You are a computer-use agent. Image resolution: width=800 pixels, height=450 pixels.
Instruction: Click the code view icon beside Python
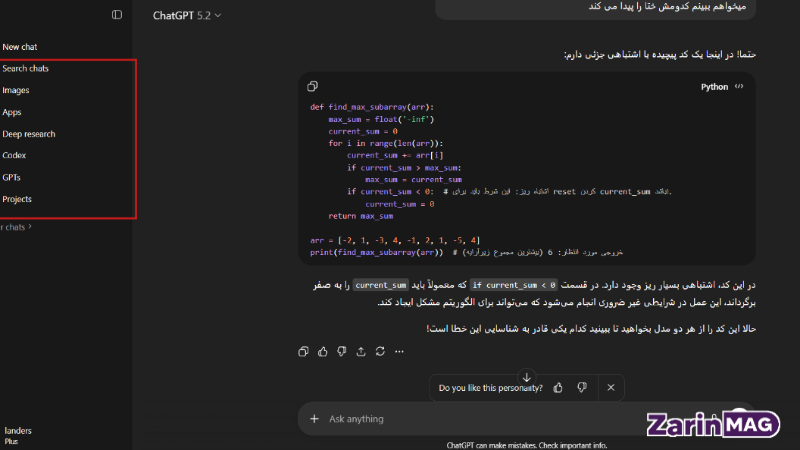click(739, 87)
